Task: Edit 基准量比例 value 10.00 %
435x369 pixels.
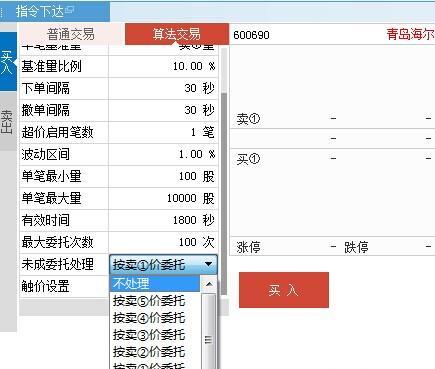Action: coord(163,66)
